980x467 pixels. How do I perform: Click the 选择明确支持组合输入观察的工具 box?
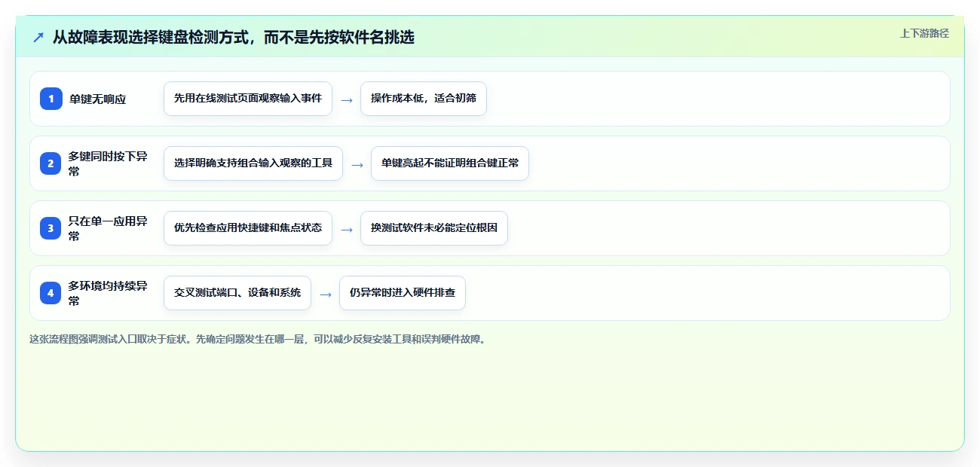[253, 163]
